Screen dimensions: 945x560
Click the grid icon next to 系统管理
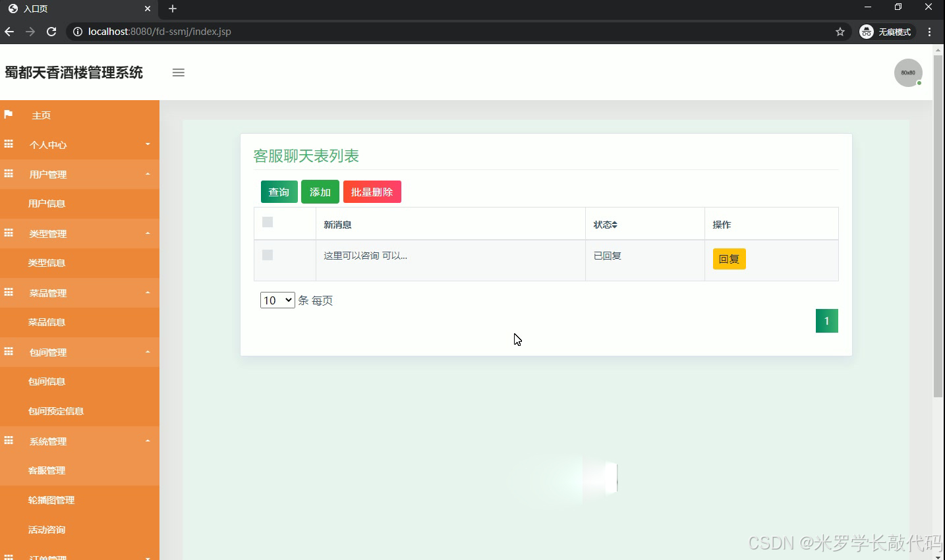[x=9, y=441]
